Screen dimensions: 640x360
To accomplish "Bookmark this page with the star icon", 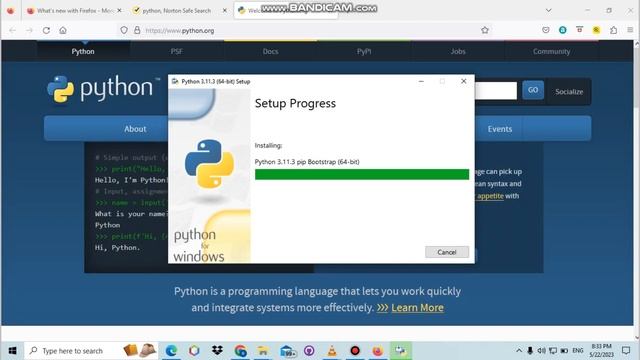I will tap(485, 30).
